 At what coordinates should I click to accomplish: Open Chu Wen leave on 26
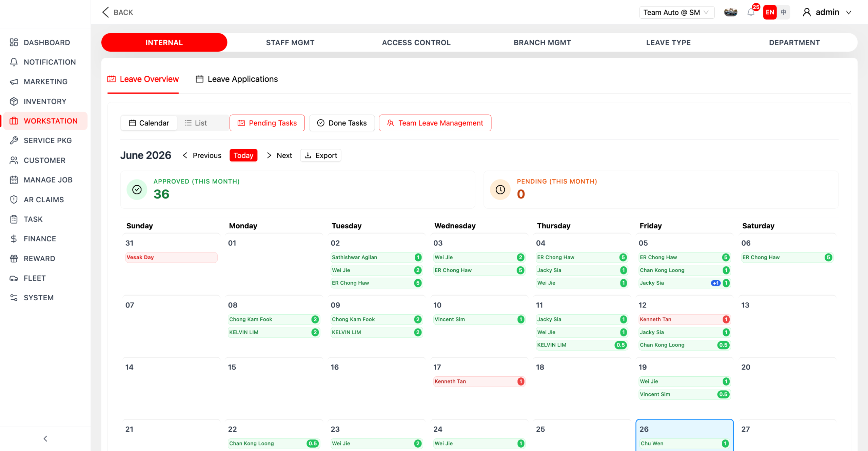(685, 444)
